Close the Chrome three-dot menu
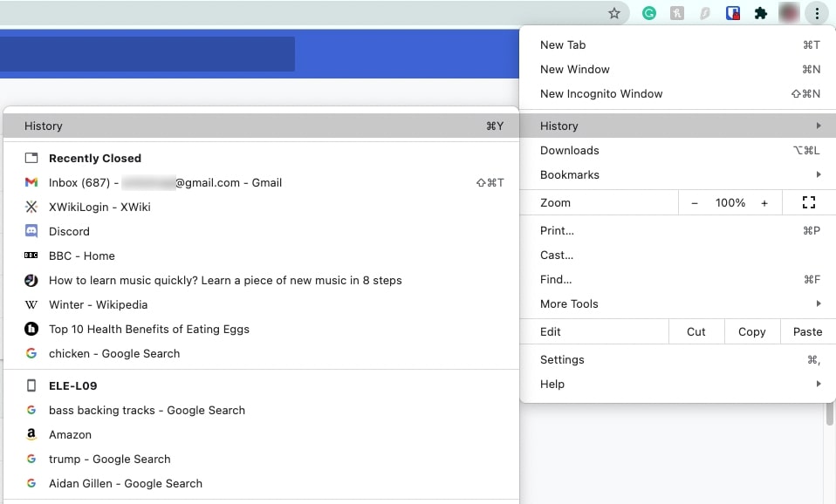836x504 pixels. [x=817, y=13]
